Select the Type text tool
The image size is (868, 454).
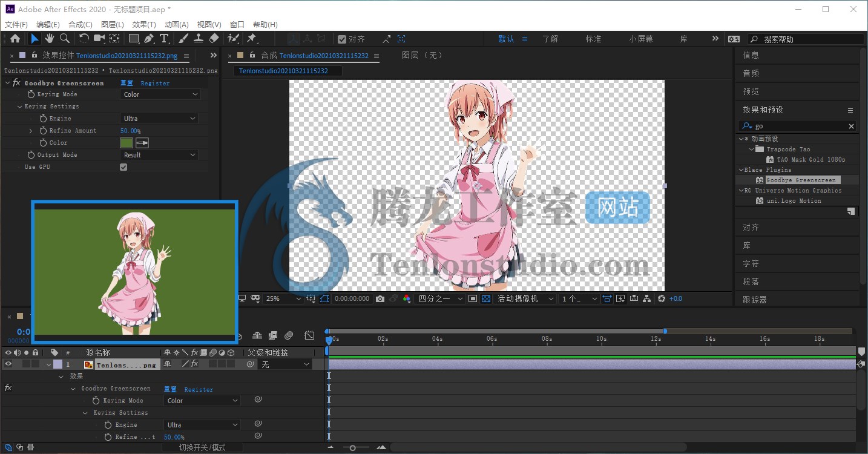(164, 39)
